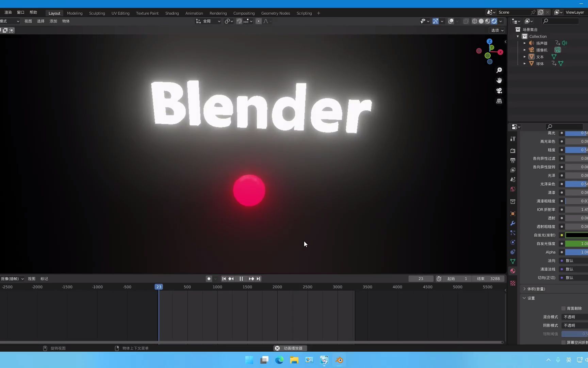
Task: Toggle the active camera icon for 摄像机
Action: [x=558, y=50]
